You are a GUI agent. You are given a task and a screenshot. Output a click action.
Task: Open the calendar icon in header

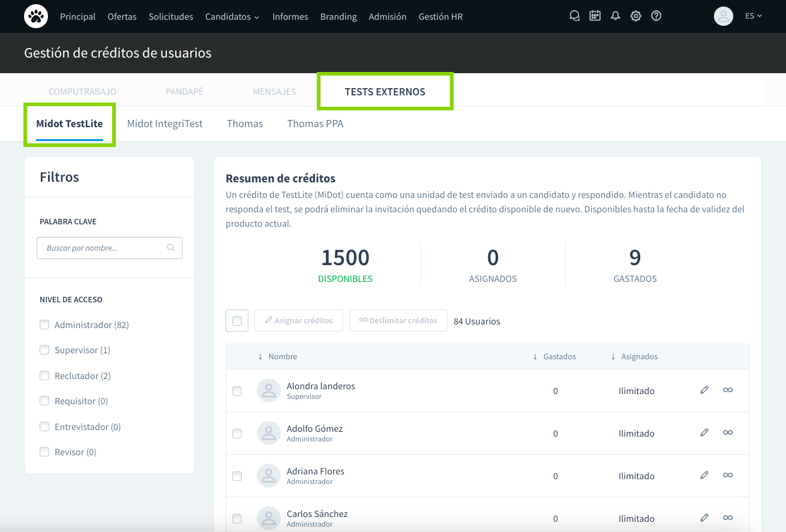pyautogui.click(x=595, y=16)
